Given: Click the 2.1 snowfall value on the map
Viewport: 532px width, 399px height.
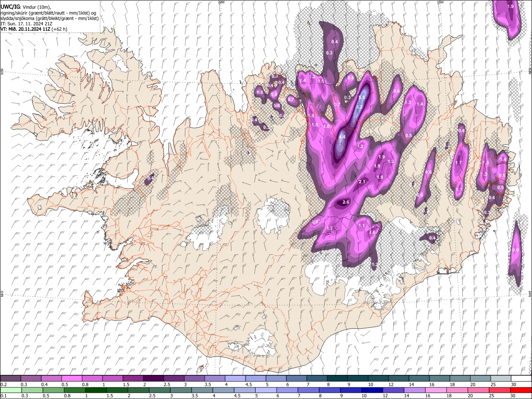Looking at the screenshot, I should [362, 182].
